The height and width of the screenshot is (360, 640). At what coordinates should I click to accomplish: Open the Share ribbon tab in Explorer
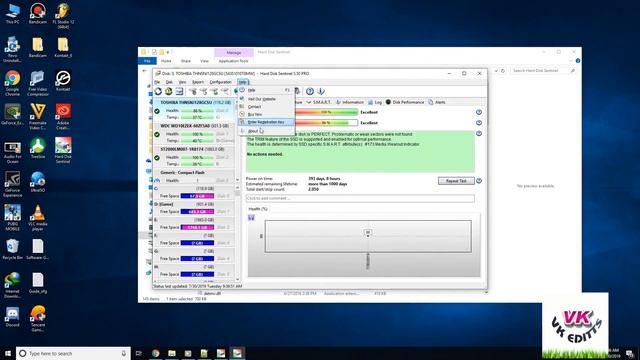pyautogui.click(x=186, y=61)
